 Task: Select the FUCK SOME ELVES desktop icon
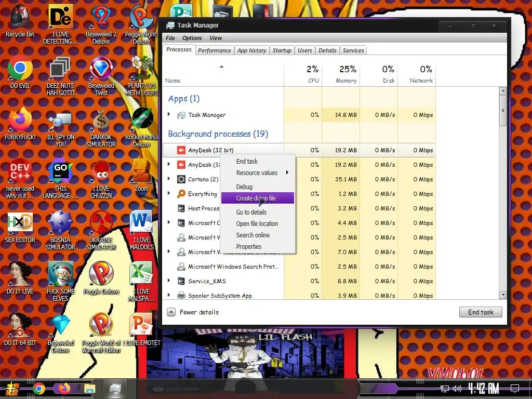(60, 282)
